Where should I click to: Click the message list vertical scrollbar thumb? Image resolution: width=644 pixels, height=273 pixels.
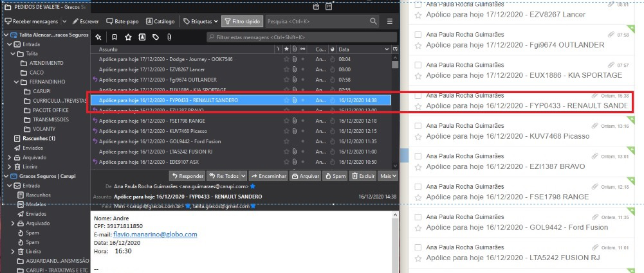(395, 64)
